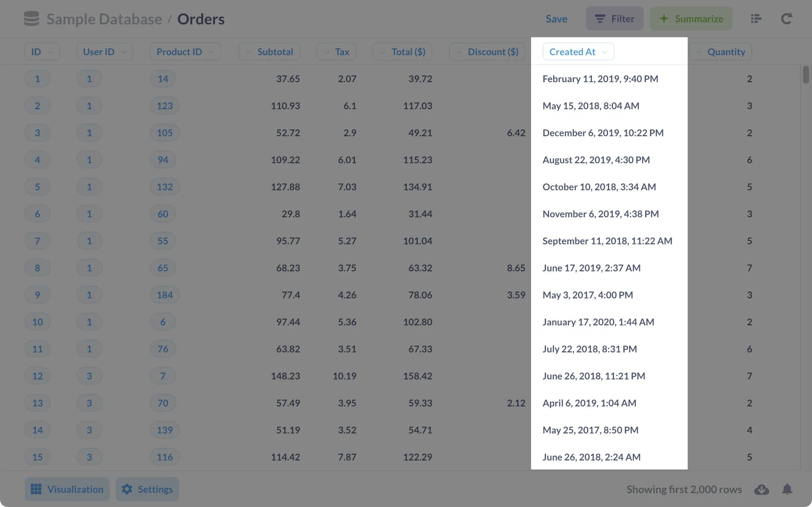Select the Orders breadcrumb item
The image size is (812, 507).
201,19
